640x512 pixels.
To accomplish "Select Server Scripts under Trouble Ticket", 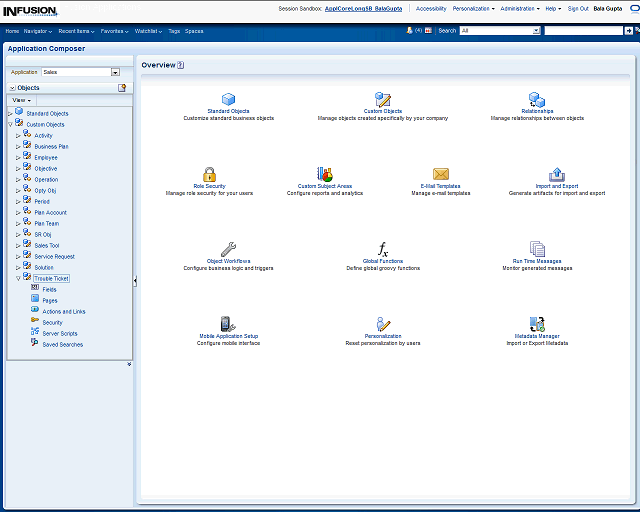I will (x=59, y=333).
